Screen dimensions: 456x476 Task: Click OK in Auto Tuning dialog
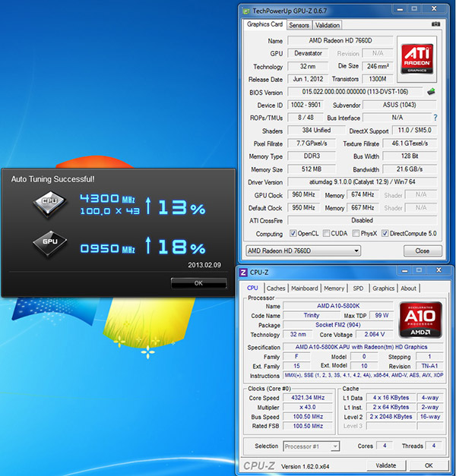pyautogui.click(x=198, y=283)
